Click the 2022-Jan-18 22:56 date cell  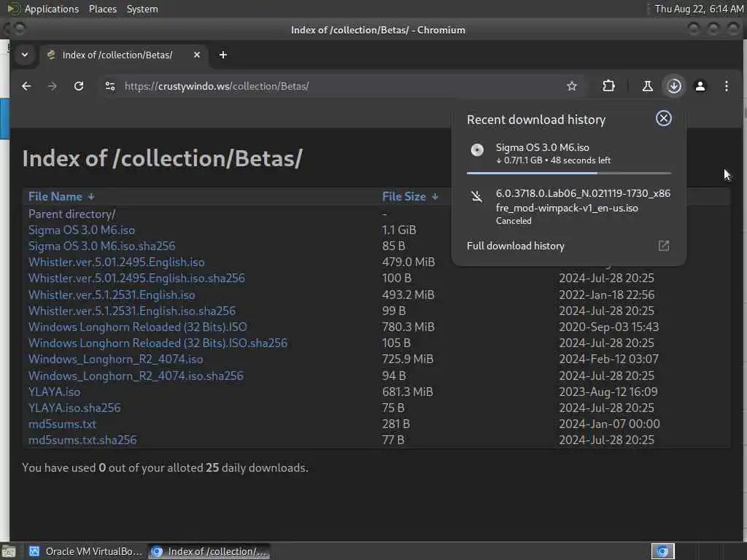click(606, 295)
